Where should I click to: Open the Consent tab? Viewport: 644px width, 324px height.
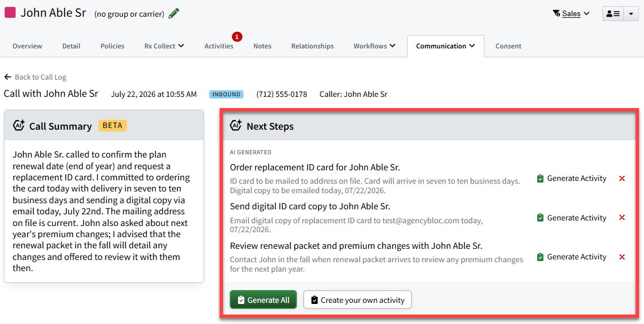coord(508,46)
